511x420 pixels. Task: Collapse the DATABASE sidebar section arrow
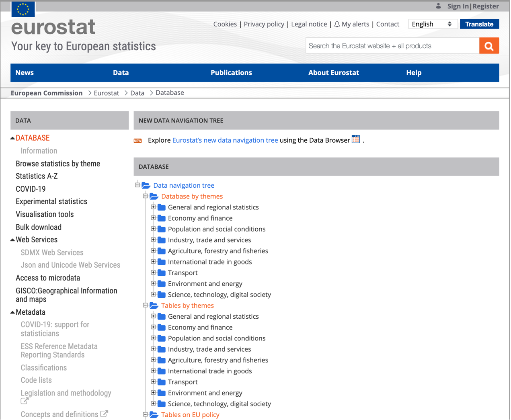pyautogui.click(x=12, y=138)
